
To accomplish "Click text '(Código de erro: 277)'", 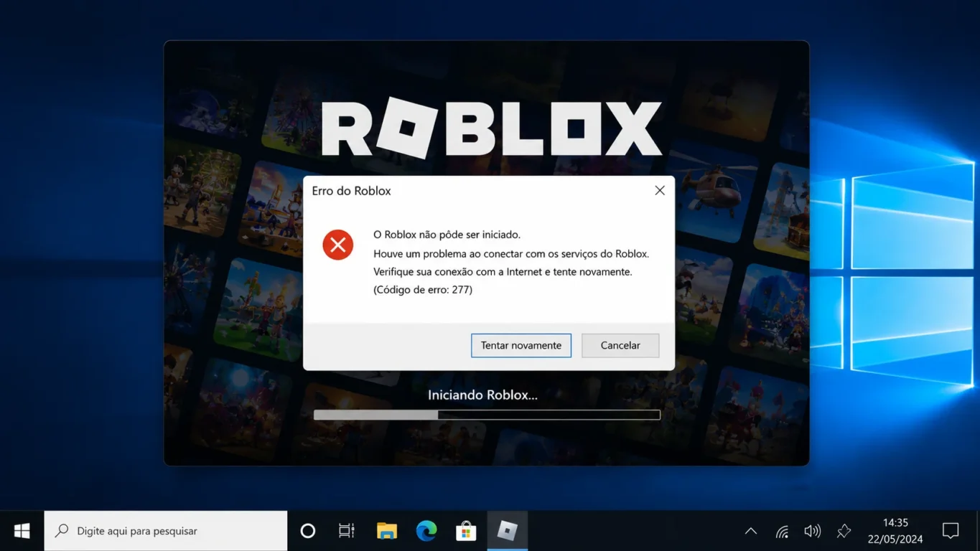I will coord(423,290).
